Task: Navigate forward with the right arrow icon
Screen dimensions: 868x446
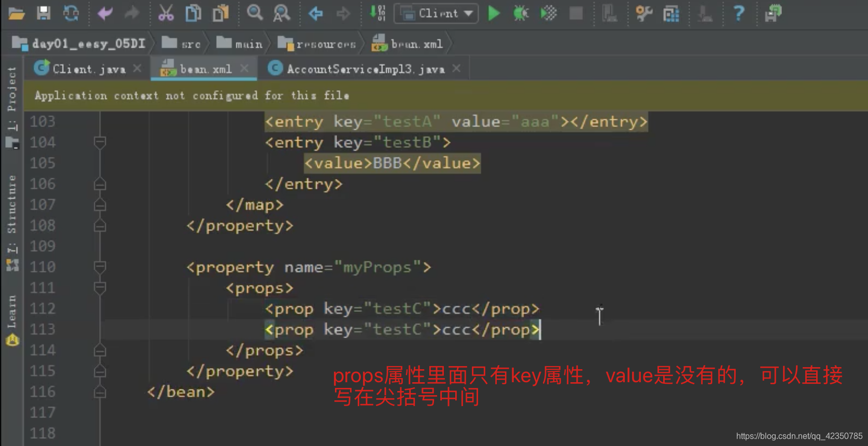Action: click(343, 13)
